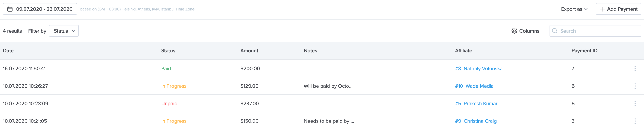Screen dimensions: 644x128
Task: Open affiliate #9 Christina Craig
Action: pos(475,121)
